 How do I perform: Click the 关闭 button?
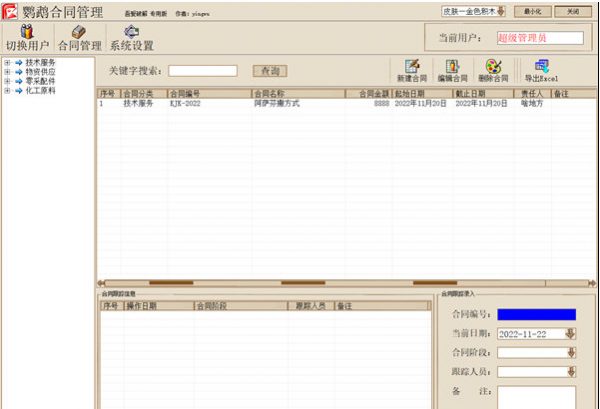573,11
